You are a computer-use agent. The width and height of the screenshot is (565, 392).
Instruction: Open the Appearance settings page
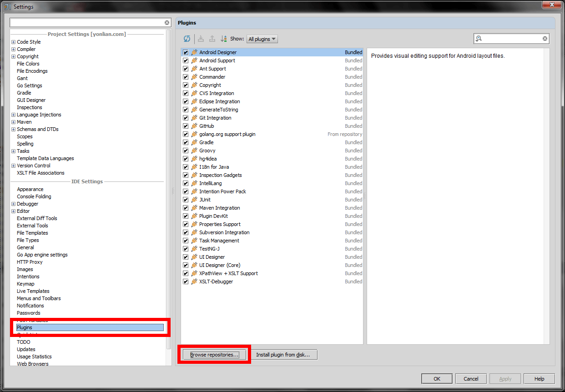coord(30,189)
